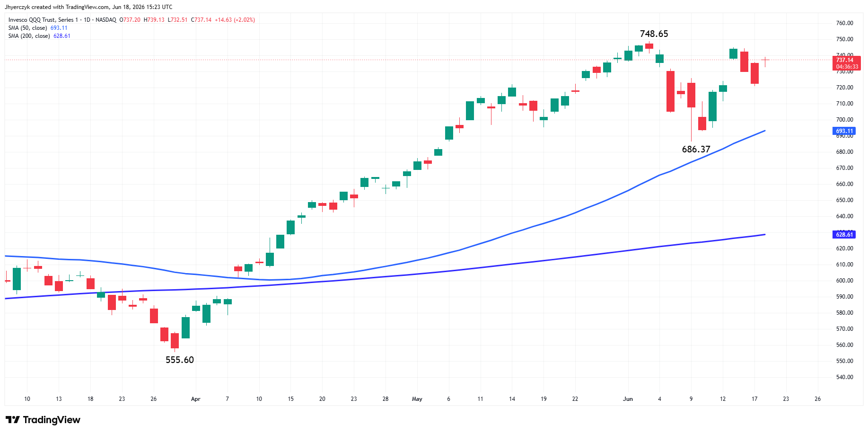Click the 700.00 price axis label

(844, 120)
